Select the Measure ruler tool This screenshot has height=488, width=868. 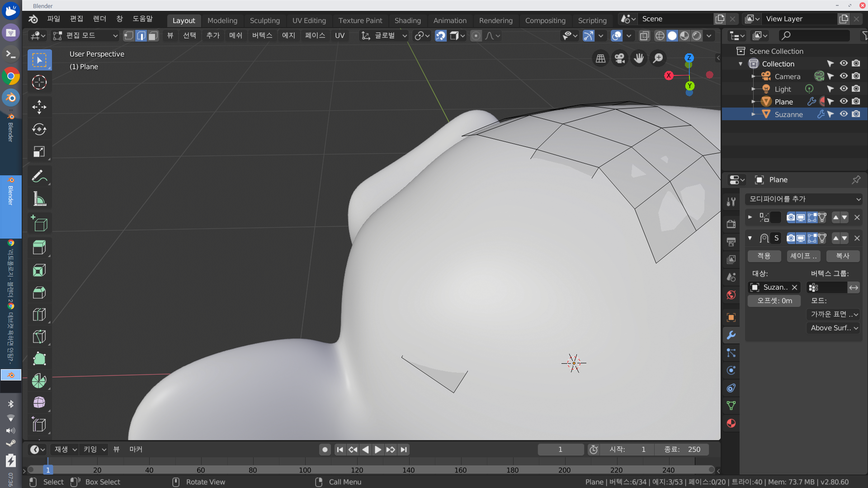tap(39, 198)
